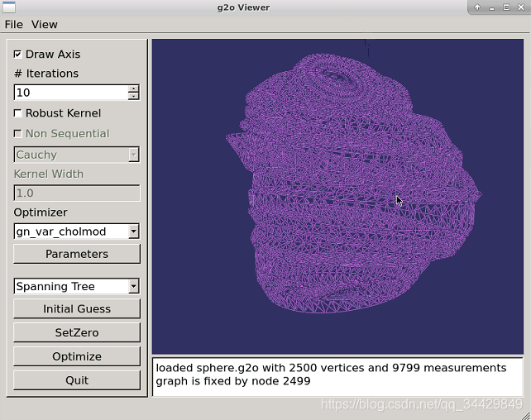Click the 'loaded sphere.g2o' log line

click(331, 368)
